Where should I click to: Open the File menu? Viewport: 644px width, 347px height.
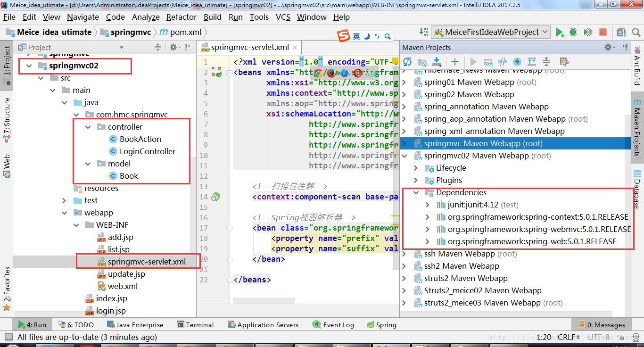tap(9, 17)
